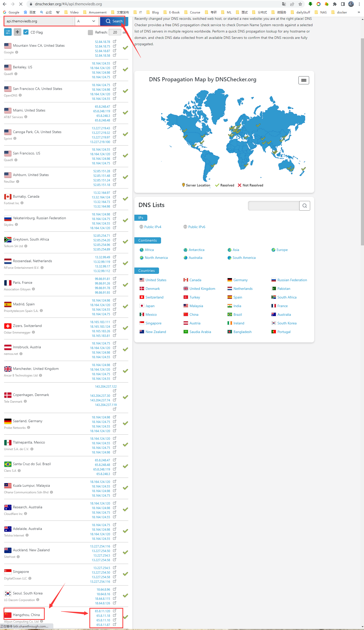Show AT&T Services info icon
364x630 pixels.
pyautogui.click(x=26, y=117)
